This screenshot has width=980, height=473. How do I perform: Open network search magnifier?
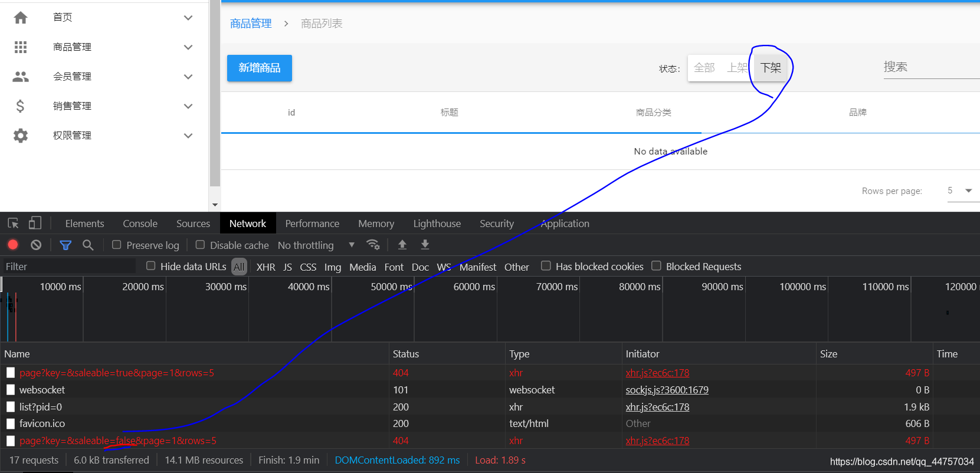coord(88,245)
